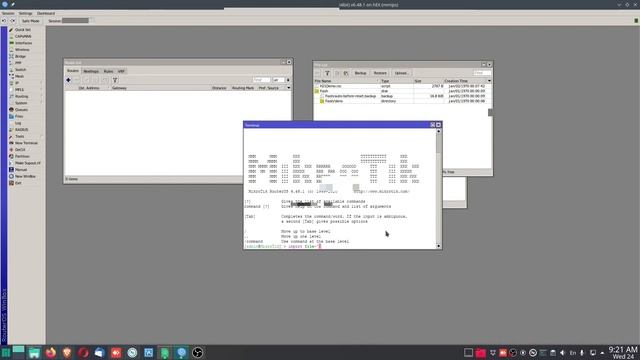Open the clock showing 9:21 AM
Image resolution: width=640 pixels, height=360 pixels.
pyautogui.click(x=623, y=353)
